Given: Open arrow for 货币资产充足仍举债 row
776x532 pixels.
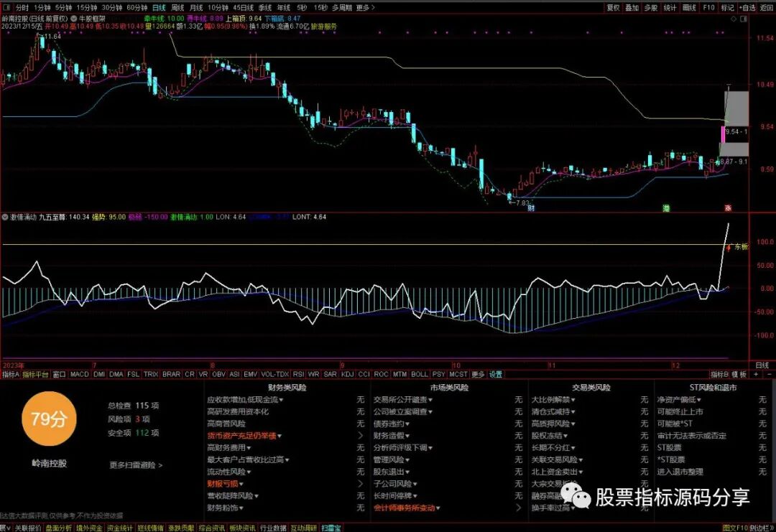Looking at the screenshot, I should tap(360, 436).
